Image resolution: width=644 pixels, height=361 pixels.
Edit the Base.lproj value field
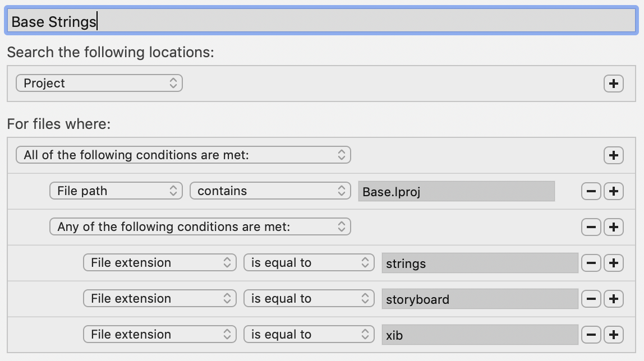[x=456, y=191]
